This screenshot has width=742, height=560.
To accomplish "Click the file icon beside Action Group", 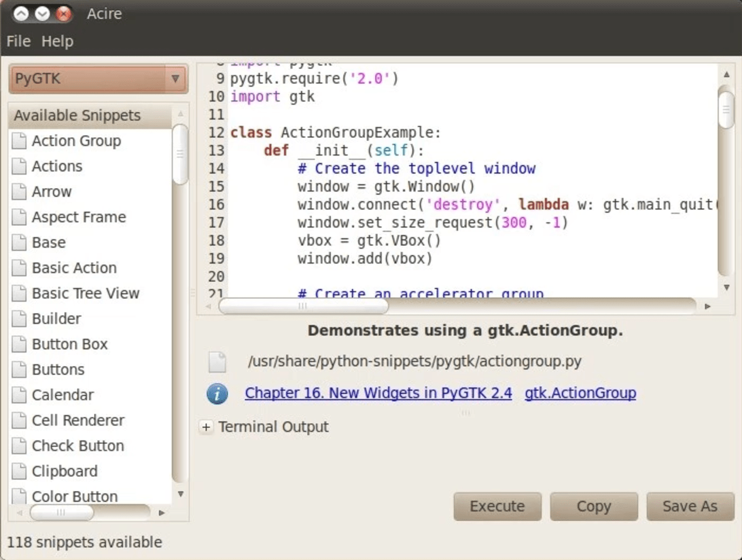I will pos(19,141).
